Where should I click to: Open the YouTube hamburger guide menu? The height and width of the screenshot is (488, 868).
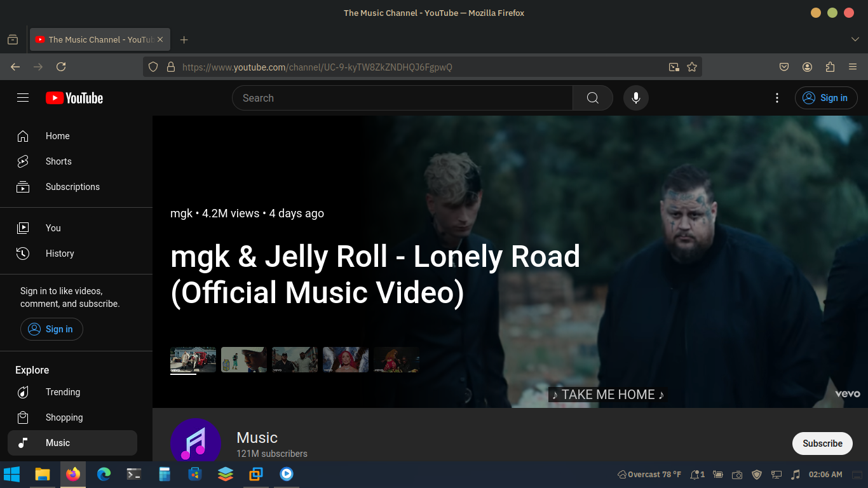click(x=23, y=98)
